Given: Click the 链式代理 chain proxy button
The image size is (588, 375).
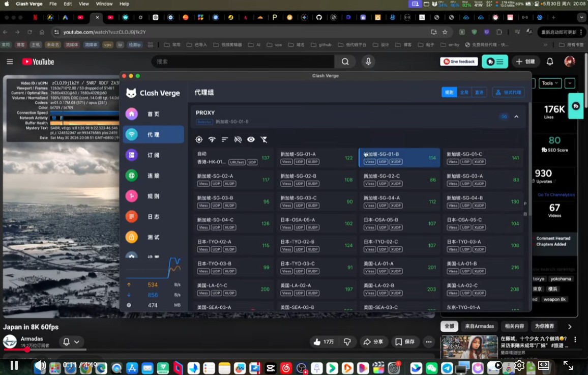Looking at the screenshot, I should (509, 92).
